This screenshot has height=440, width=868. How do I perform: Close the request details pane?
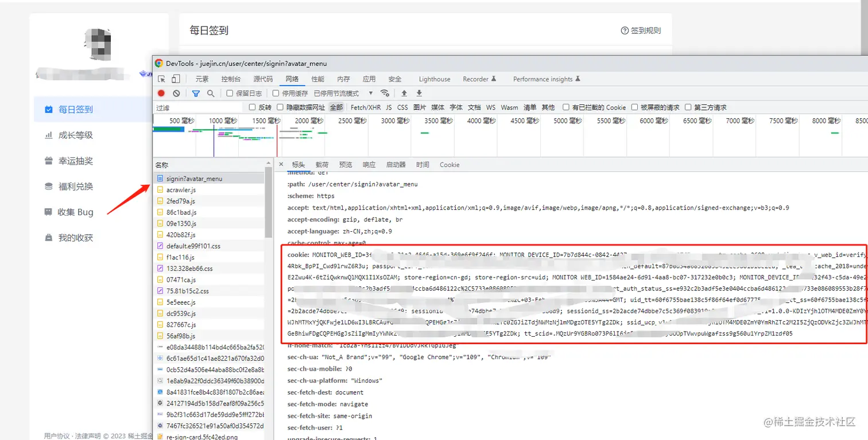[281, 165]
